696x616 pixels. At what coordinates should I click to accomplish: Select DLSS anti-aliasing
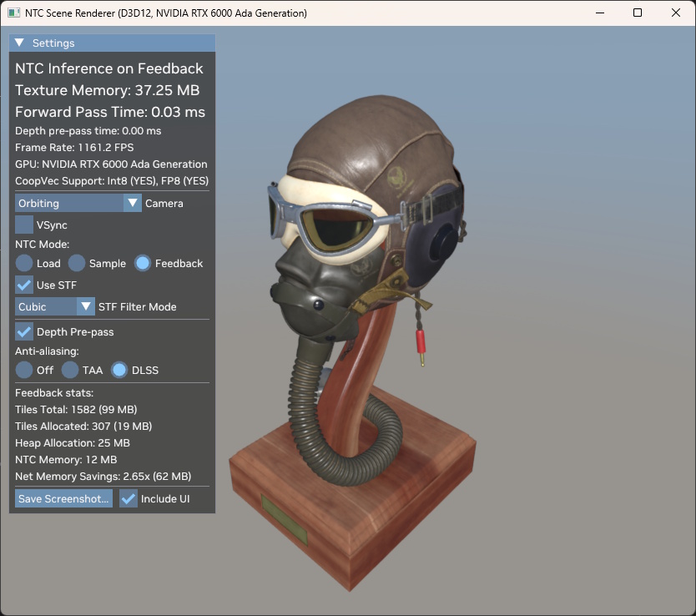point(118,370)
